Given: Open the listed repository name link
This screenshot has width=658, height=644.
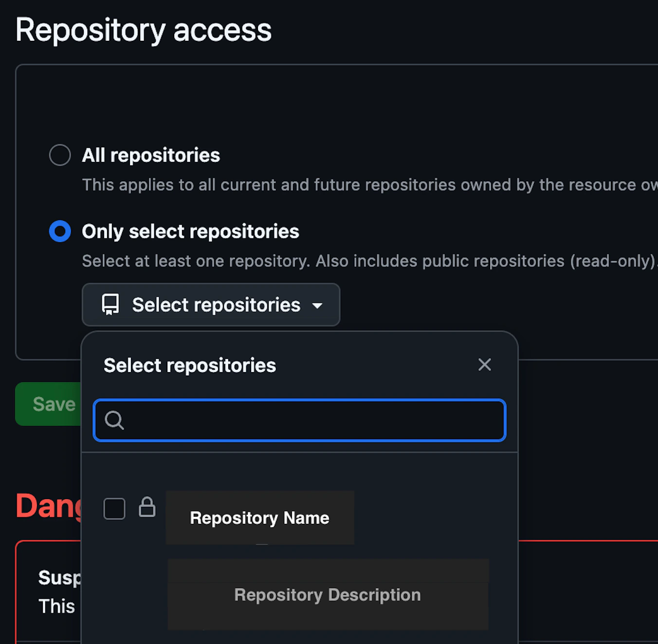Looking at the screenshot, I should (259, 518).
